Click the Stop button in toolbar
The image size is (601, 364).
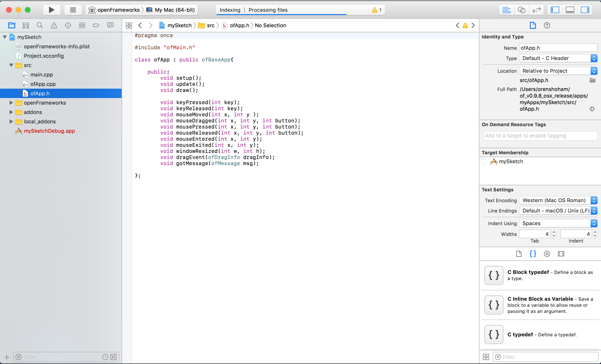[73, 10]
